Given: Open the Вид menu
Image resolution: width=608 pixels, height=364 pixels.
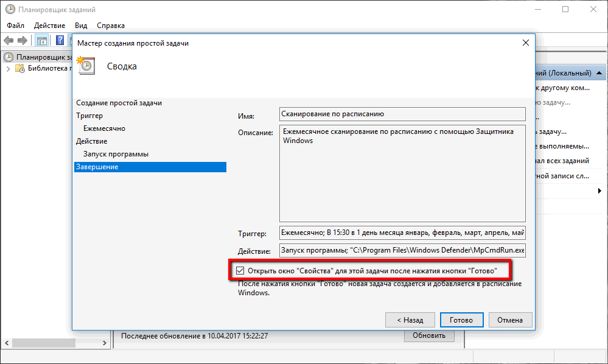Looking at the screenshot, I should click(x=81, y=26).
